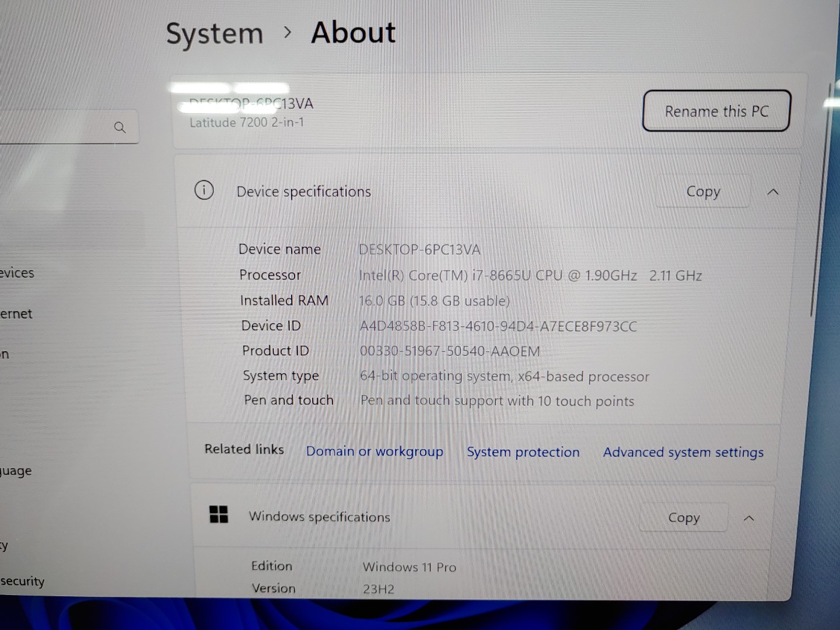Click the Edition label
The image size is (840, 630).
click(272, 566)
